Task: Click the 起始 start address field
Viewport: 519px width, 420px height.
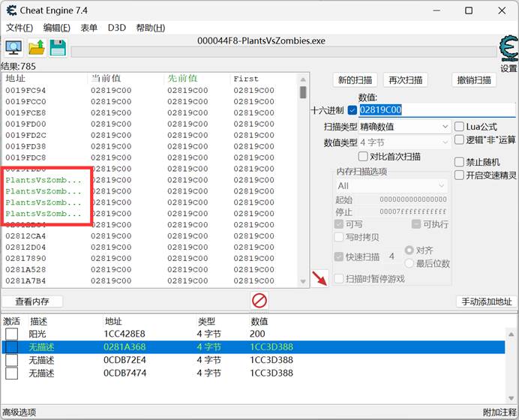Action: pyautogui.click(x=413, y=199)
